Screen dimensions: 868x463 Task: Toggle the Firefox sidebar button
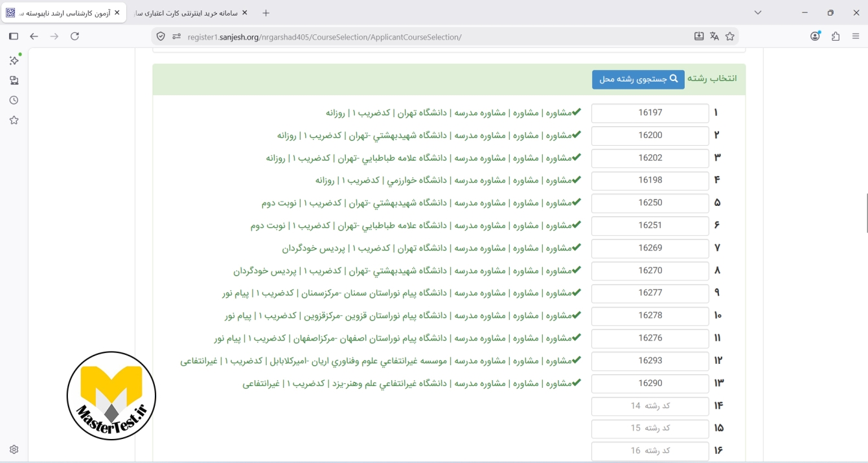pyautogui.click(x=14, y=36)
